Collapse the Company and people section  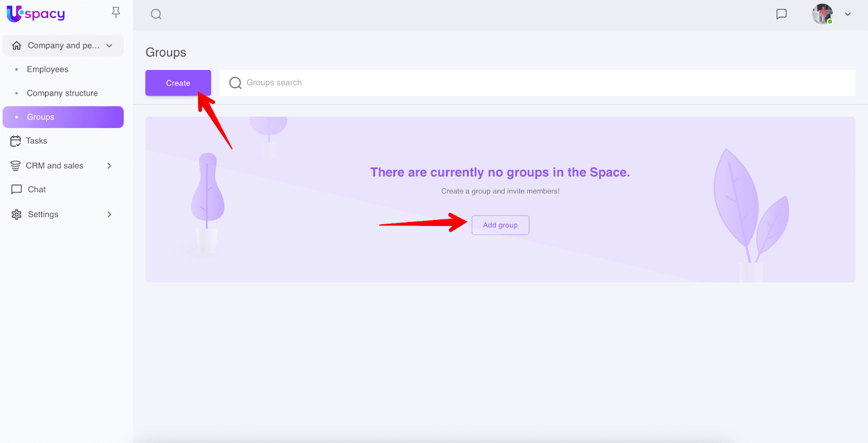pos(110,46)
